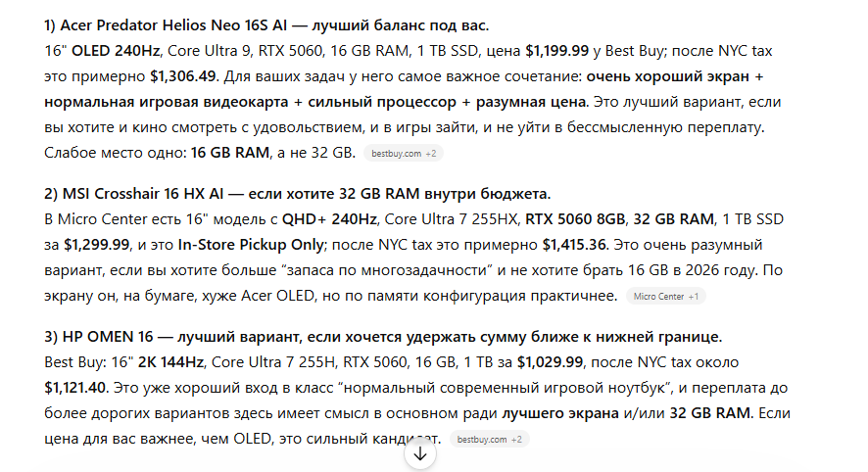Click the $1,299.99 Micro Center price
868x472 pixels.
(99, 244)
